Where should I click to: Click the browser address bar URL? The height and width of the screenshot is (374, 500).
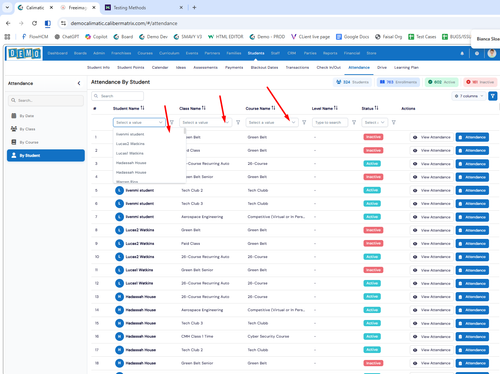pos(124,23)
